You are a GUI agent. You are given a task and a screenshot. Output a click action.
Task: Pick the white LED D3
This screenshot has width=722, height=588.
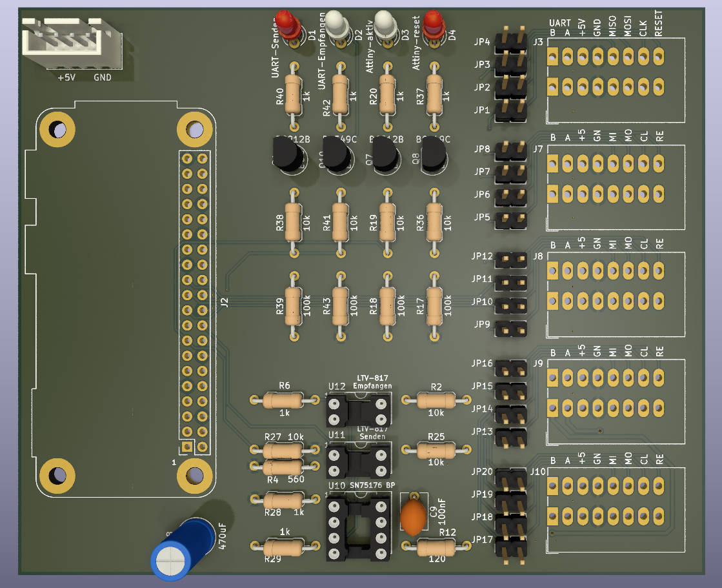coord(385,25)
